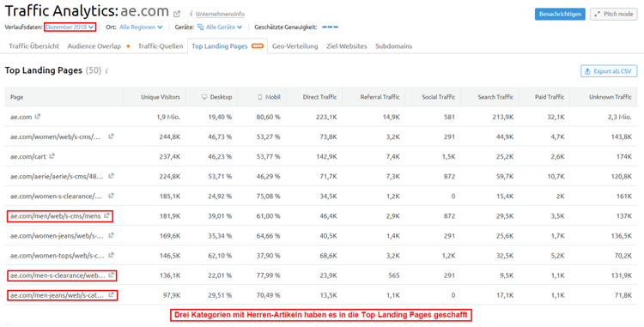Sort by Mobil column header
The width and height of the screenshot is (644, 327).
point(269,97)
